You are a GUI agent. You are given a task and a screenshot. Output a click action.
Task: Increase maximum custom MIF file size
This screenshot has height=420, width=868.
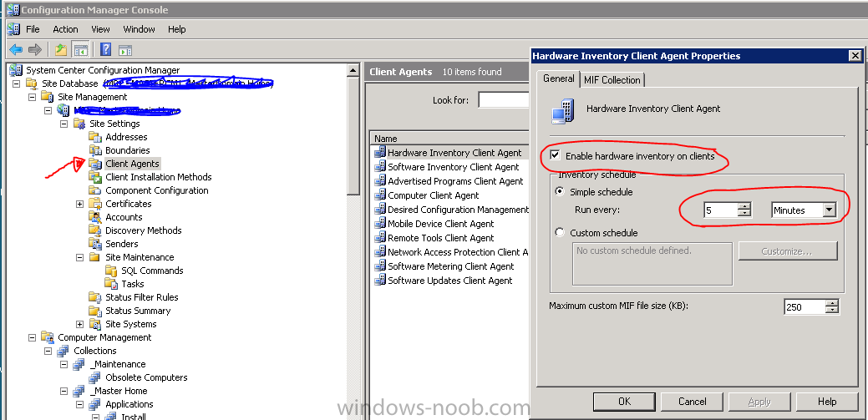click(832, 303)
